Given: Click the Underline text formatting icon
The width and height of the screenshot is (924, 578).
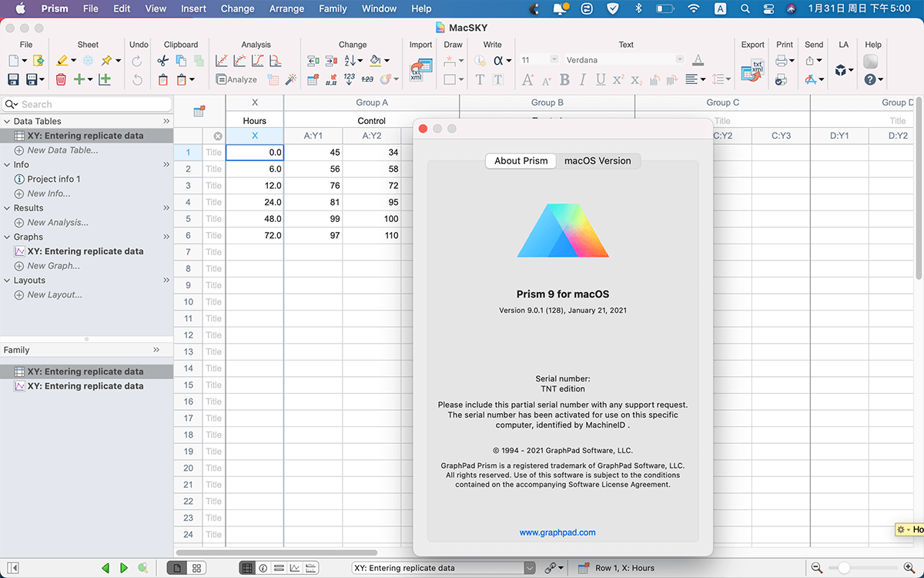Looking at the screenshot, I should point(600,79).
